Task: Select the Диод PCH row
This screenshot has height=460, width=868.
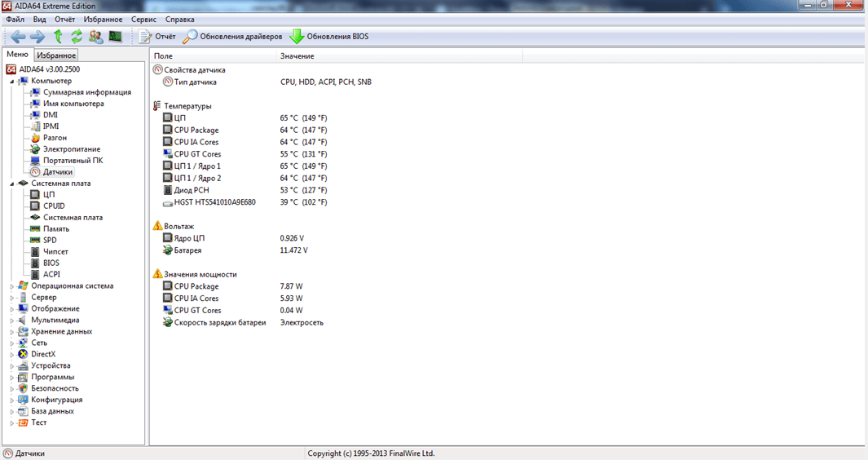Action: tap(245, 190)
